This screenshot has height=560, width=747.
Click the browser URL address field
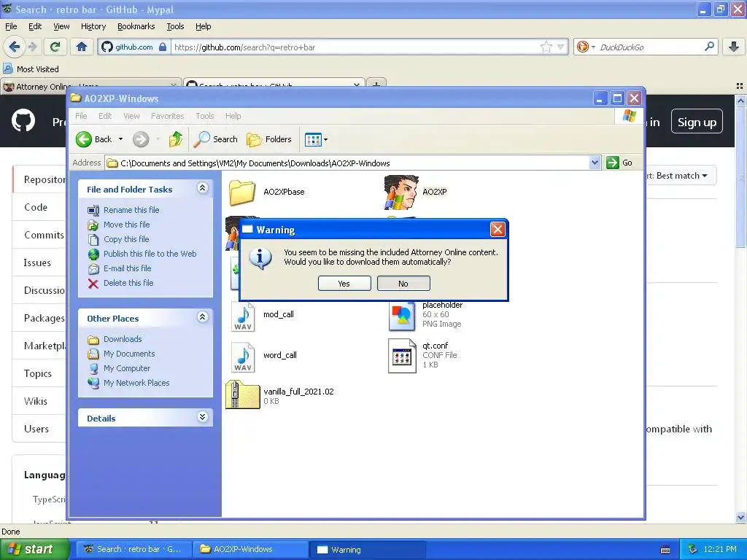point(355,47)
